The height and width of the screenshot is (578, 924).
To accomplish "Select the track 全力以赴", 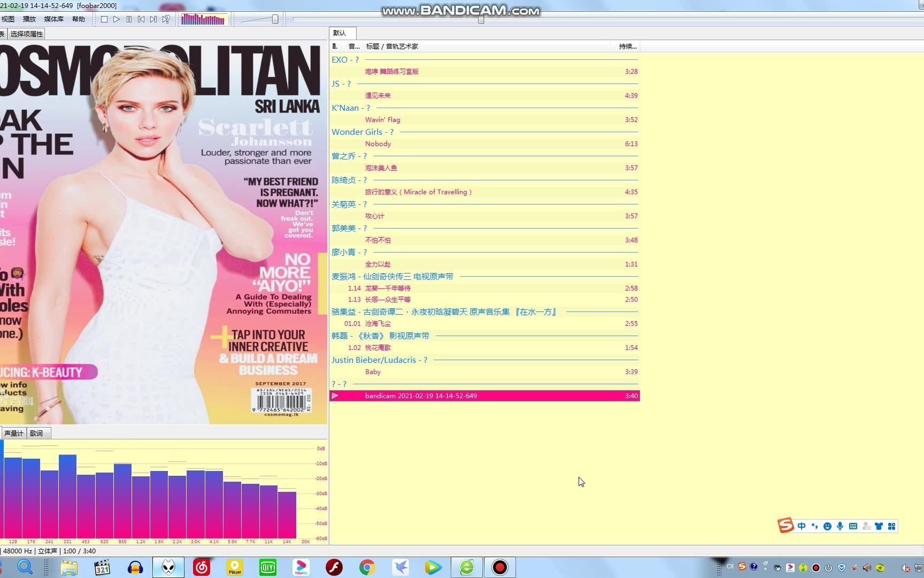I will pos(484,264).
